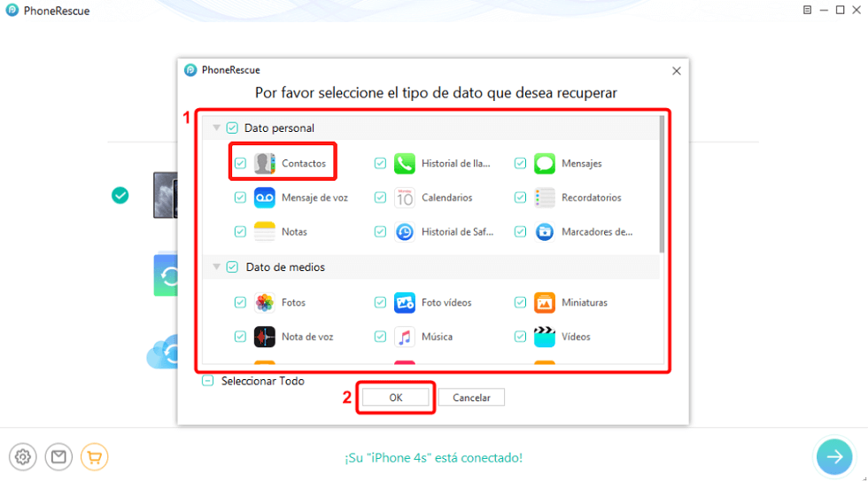Click the Cancelar button
868x481 pixels.
471,398
